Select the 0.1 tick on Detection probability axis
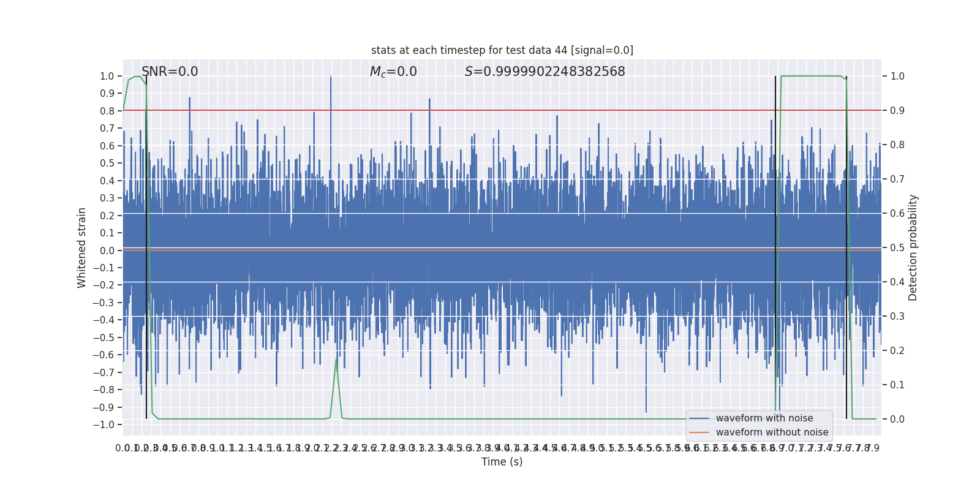Image resolution: width=980 pixels, height=490 pixels. pyautogui.click(x=897, y=385)
